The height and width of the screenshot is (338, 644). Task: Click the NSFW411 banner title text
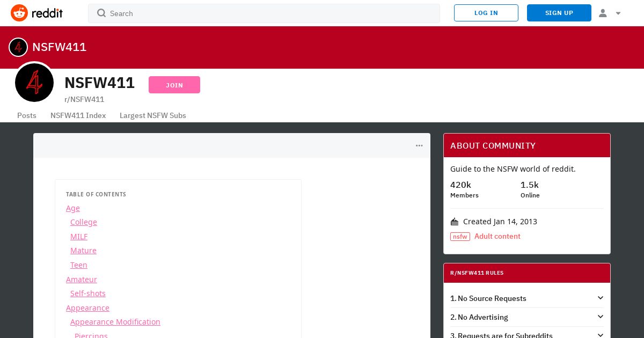[59, 47]
